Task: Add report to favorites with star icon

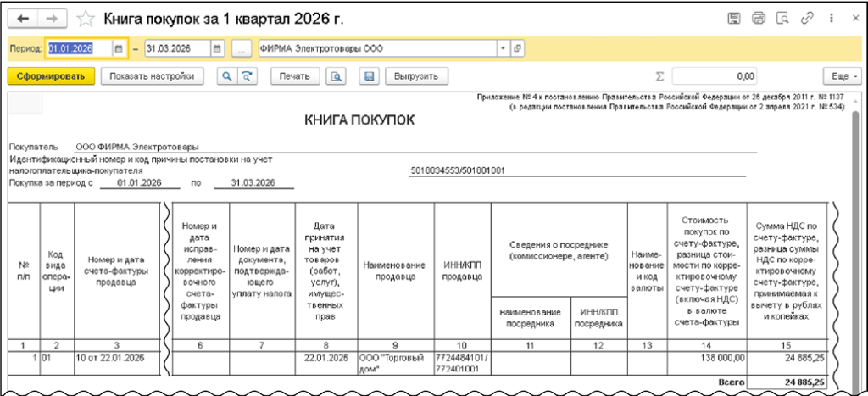Action: [x=86, y=18]
